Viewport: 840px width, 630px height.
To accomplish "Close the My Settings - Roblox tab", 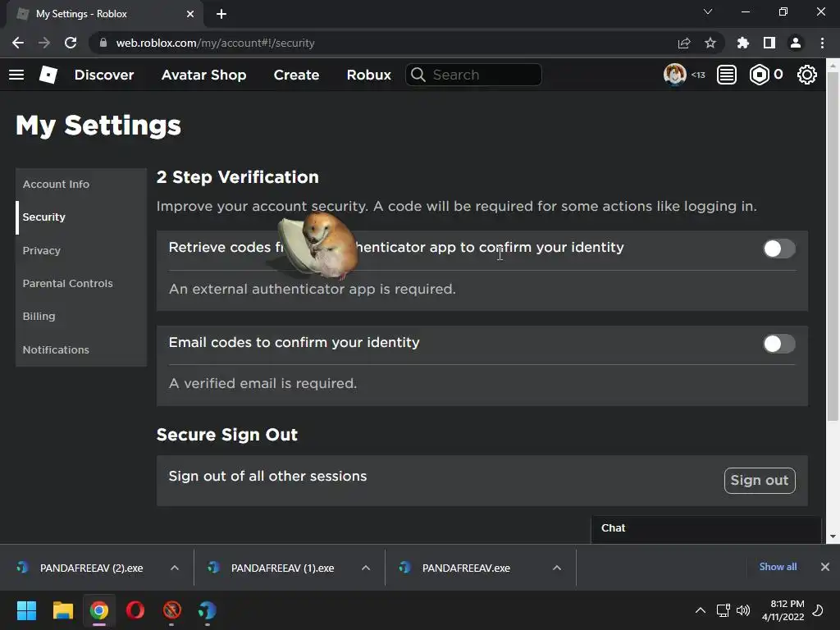I will coord(190,14).
